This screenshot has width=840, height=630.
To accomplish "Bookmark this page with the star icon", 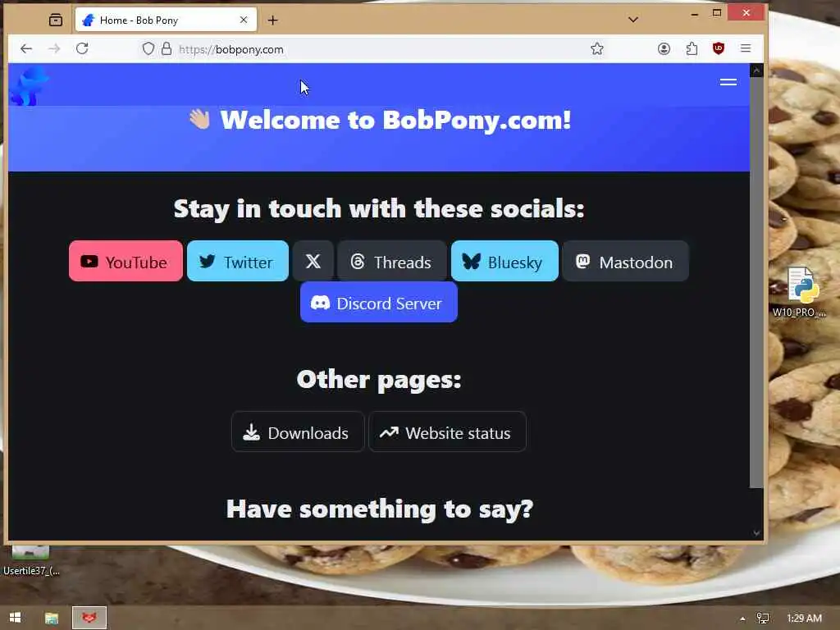I will [597, 48].
